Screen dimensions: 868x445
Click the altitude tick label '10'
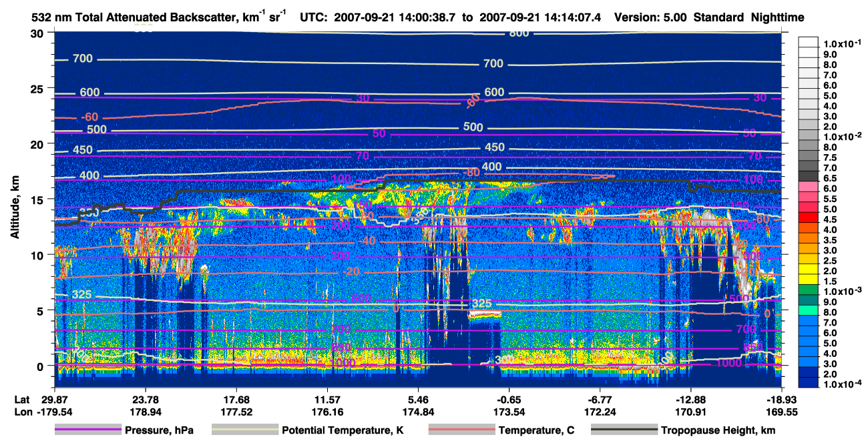click(38, 255)
